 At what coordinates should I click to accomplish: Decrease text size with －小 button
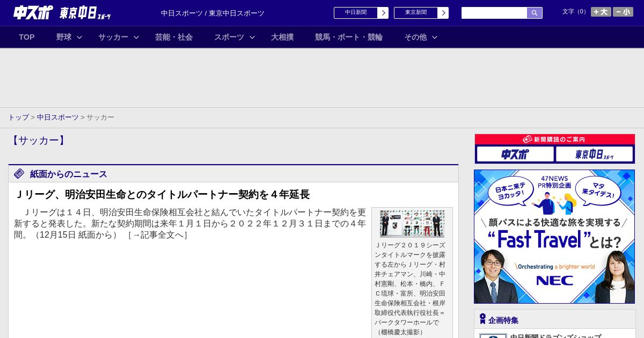[623, 12]
